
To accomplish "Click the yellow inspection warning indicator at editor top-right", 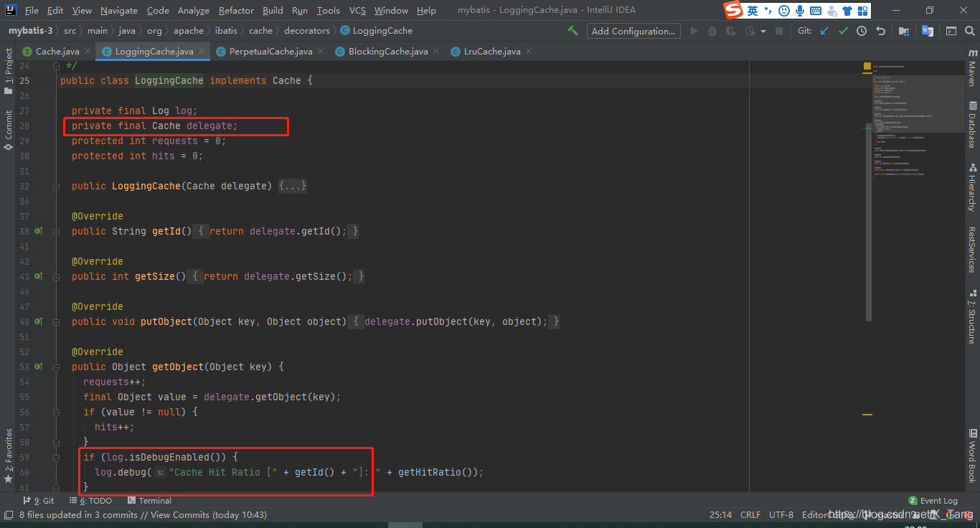I will click(x=867, y=66).
